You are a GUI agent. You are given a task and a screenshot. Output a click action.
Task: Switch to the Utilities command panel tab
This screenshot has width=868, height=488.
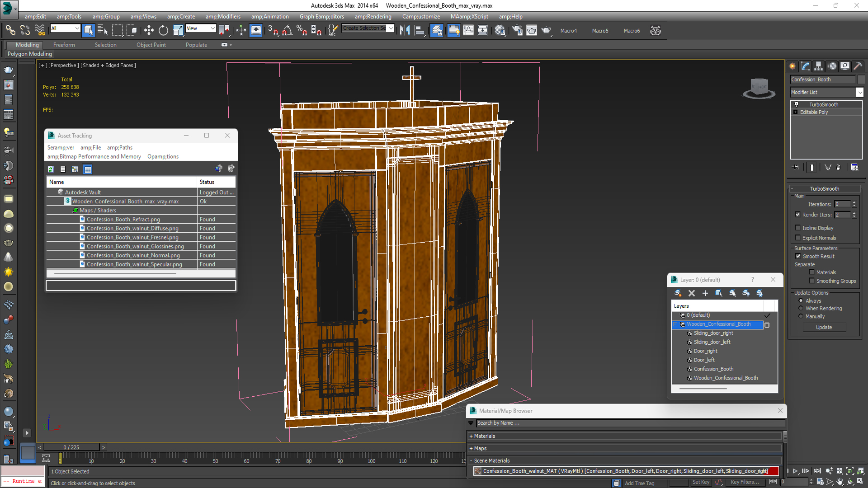point(858,66)
